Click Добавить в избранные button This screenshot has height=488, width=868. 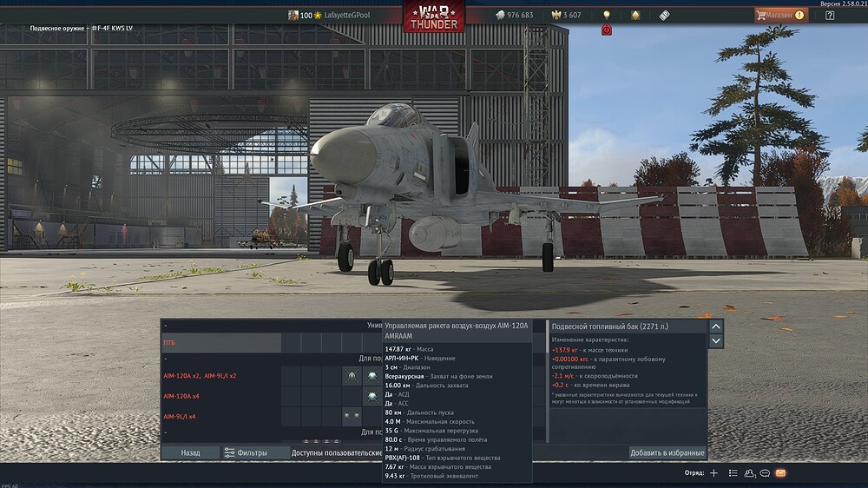[x=667, y=452]
